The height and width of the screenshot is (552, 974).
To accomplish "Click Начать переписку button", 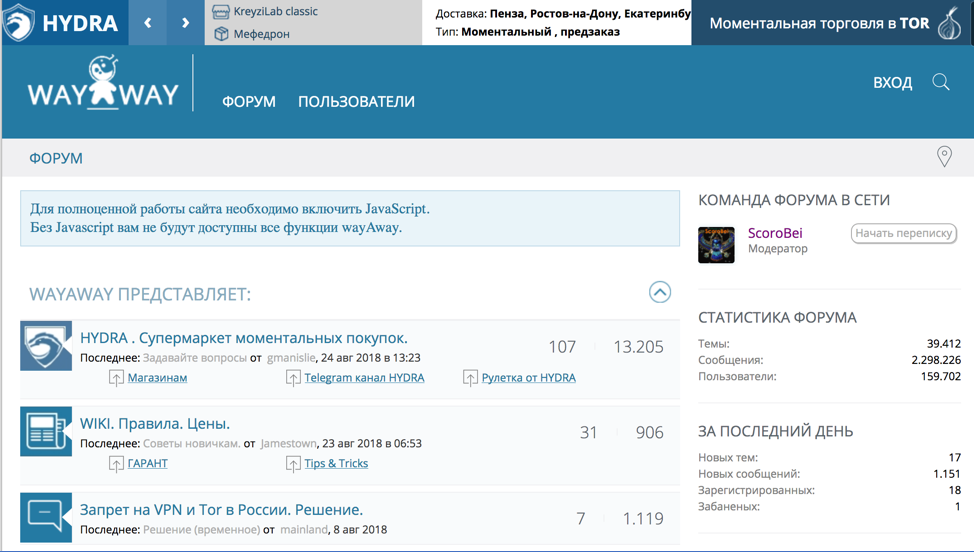I will click(x=904, y=233).
